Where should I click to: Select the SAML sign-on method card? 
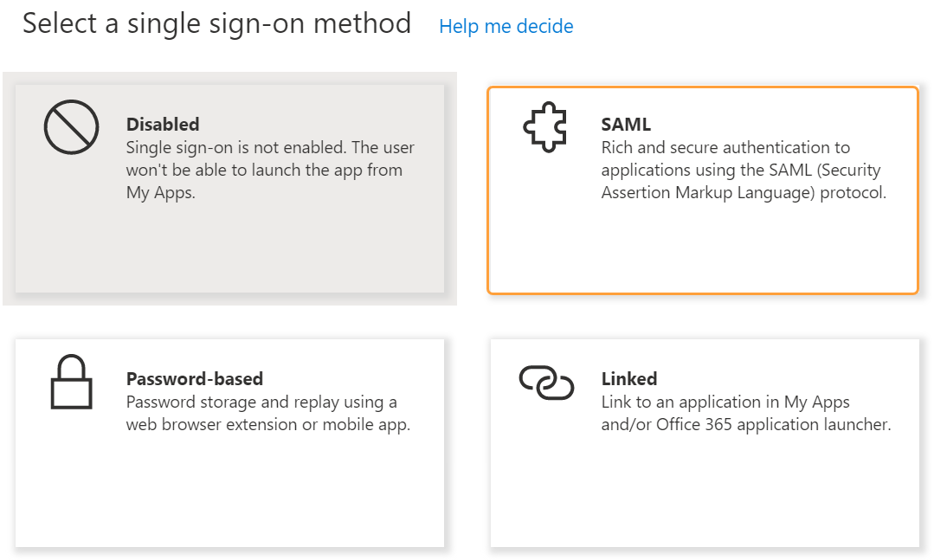click(703, 189)
